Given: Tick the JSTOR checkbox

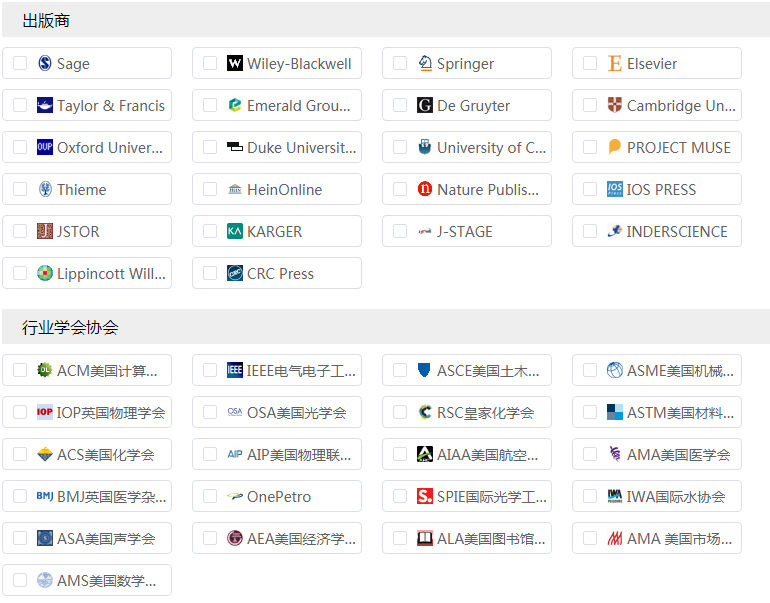Looking at the screenshot, I should [x=20, y=231].
